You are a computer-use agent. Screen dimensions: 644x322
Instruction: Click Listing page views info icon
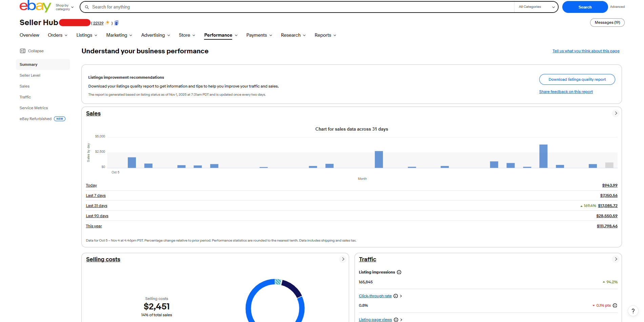point(396,320)
